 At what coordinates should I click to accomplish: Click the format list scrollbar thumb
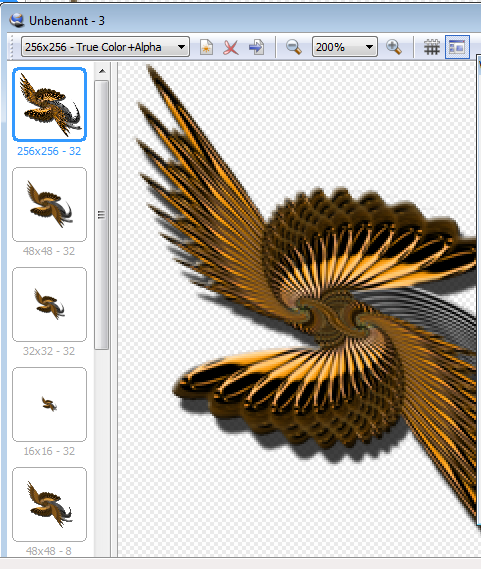(102, 215)
